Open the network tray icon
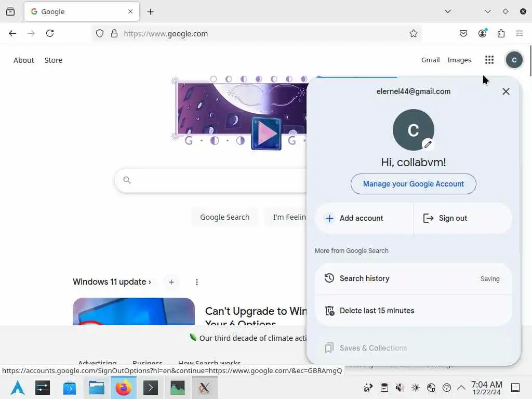This screenshot has width=532, height=399. (x=431, y=388)
